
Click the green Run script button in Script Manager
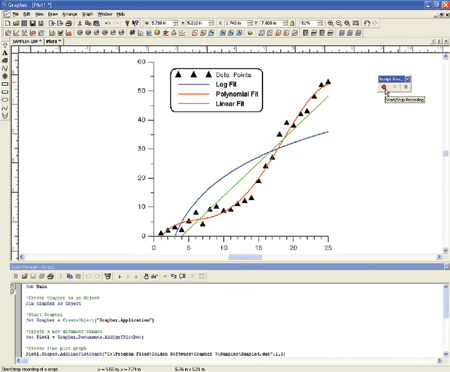[x=120, y=277]
